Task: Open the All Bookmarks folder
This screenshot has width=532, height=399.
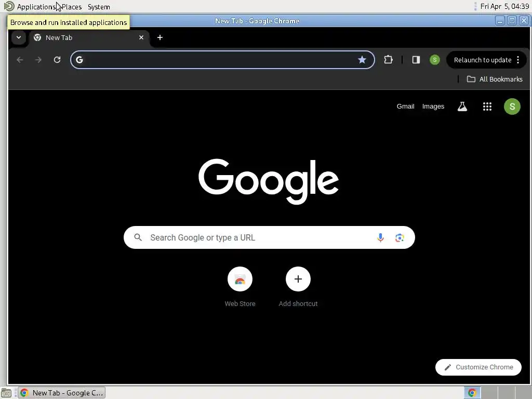Action: click(x=495, y=79)
